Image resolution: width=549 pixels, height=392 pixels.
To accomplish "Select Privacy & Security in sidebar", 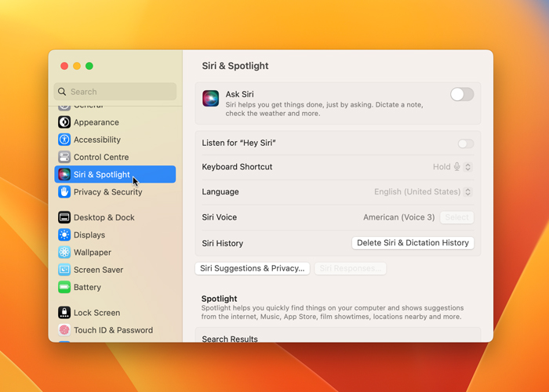I will point(115,192).
